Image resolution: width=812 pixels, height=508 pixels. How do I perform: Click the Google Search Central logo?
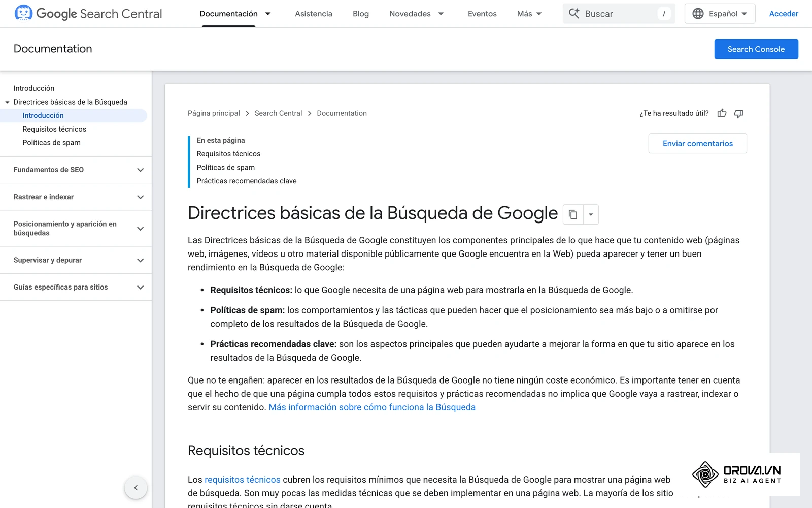[x=88, y=14]
